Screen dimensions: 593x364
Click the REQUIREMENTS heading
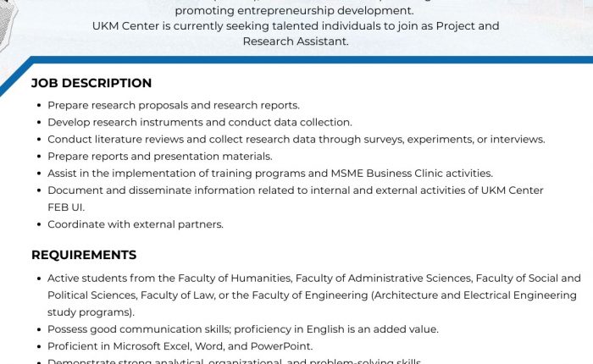pyautogui.click(x=84, y=255)
